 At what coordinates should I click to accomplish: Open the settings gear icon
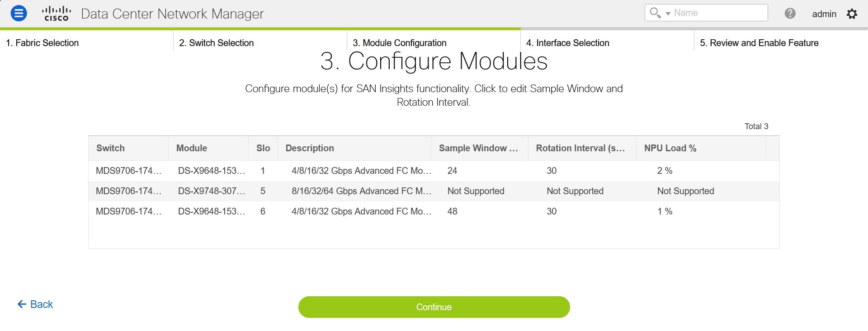[852, 14]
